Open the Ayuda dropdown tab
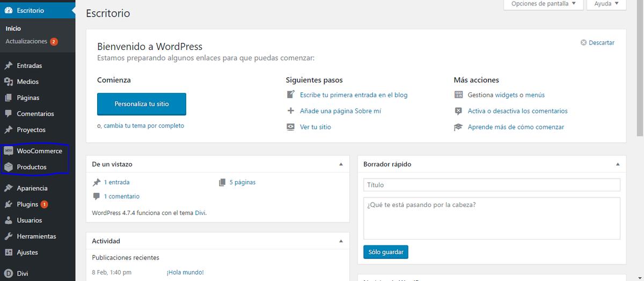The width and height of the screenshot is (644, 281). coord(606,4)
